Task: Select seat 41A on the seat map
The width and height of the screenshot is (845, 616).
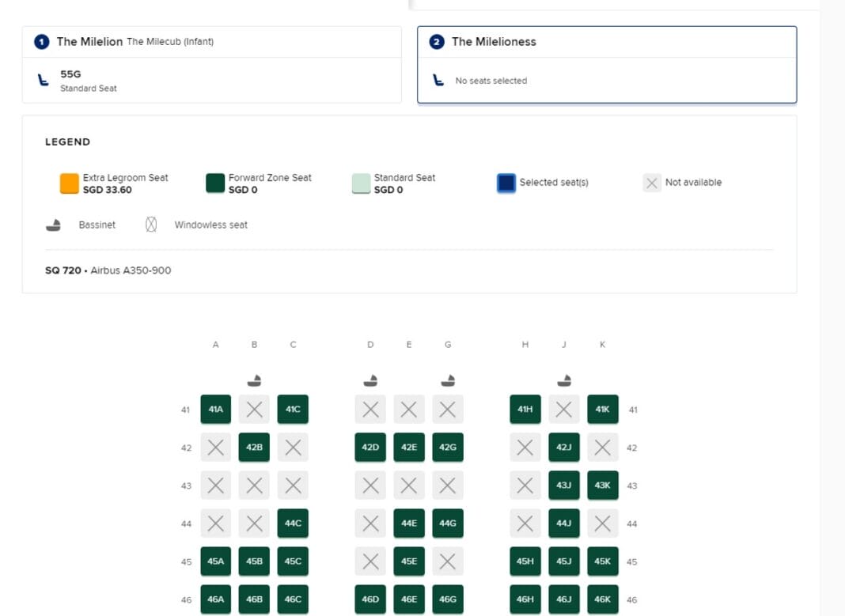Action: [x=215, y=409]
